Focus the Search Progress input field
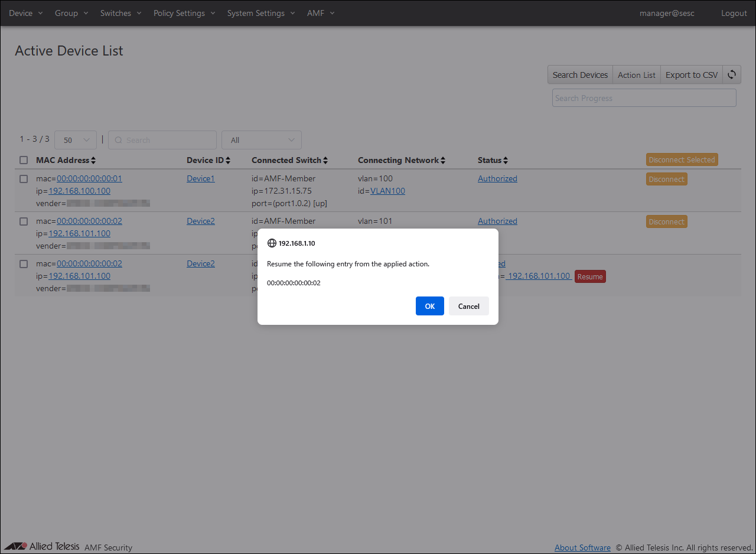756x554 pixels. click(x=644, y=98)
